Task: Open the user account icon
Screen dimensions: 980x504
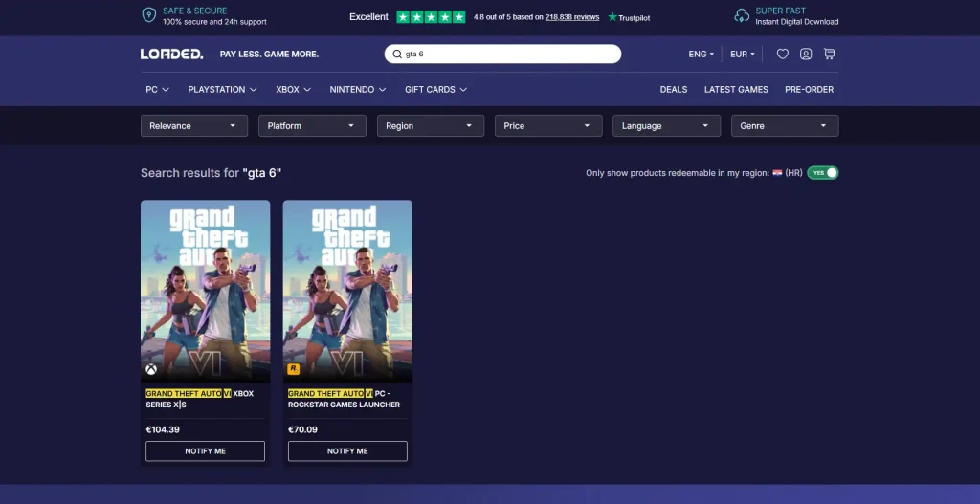Action: click(806, 54)
